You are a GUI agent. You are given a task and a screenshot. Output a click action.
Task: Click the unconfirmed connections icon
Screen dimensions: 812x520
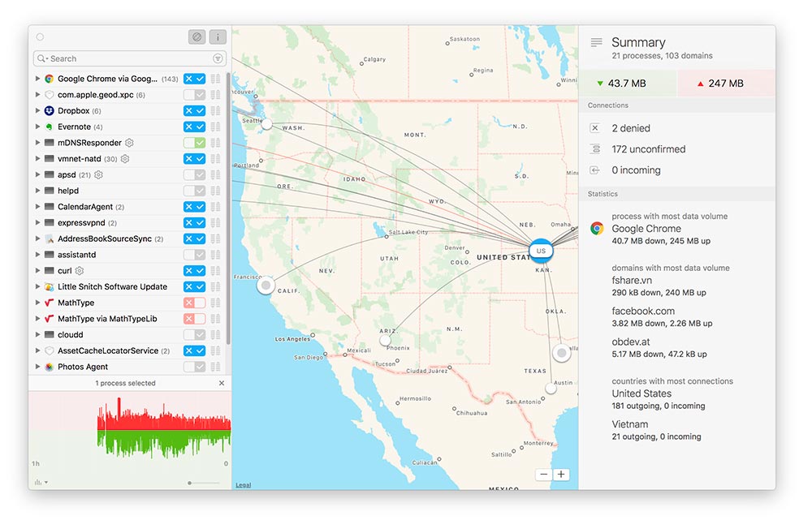[x=595, y=149]
